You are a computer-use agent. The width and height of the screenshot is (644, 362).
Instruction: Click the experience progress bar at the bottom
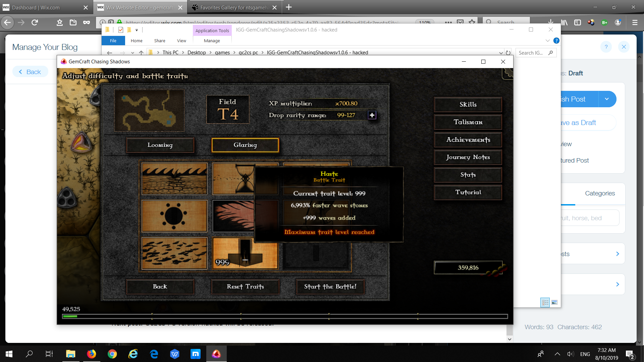pos(285,316)
